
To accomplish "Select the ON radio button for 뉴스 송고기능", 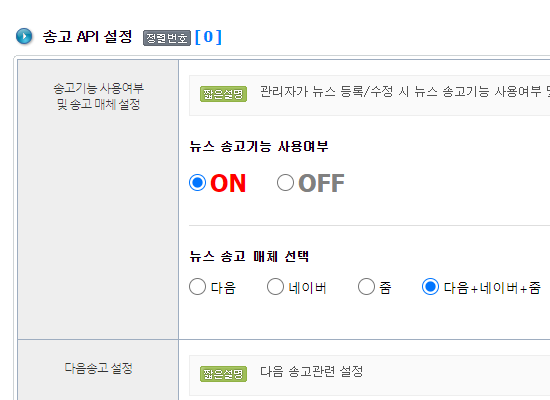I will 197,183.
